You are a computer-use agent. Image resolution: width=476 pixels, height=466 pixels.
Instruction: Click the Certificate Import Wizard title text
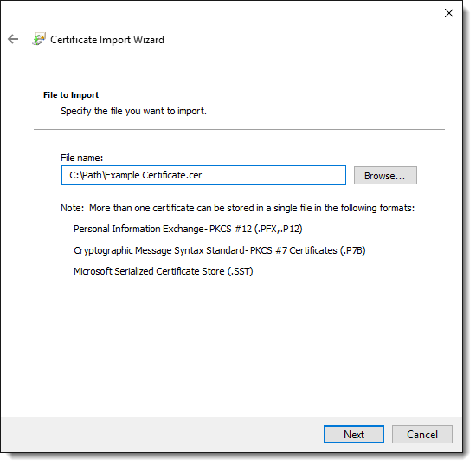tap(107, 40)
